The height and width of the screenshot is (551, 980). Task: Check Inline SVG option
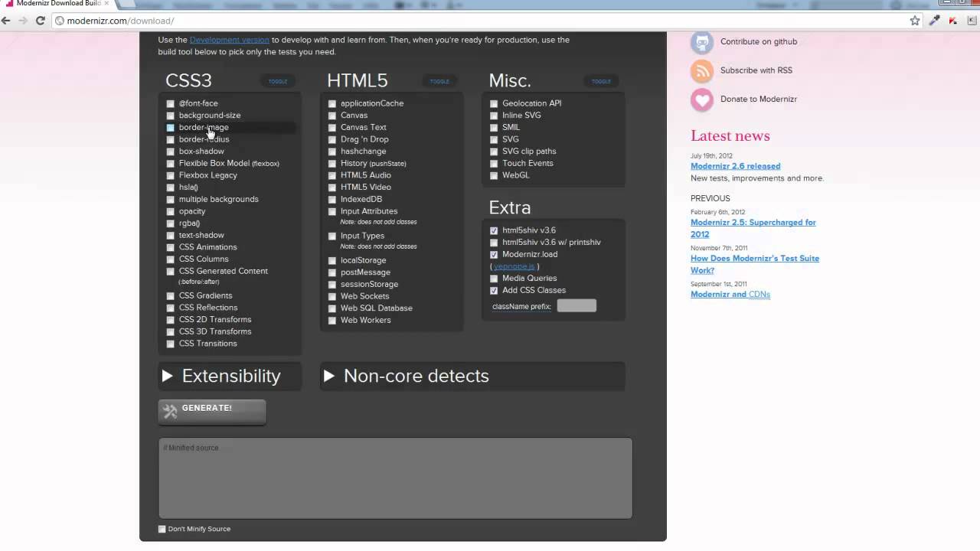pyautogui.click(x=494, y=116)
